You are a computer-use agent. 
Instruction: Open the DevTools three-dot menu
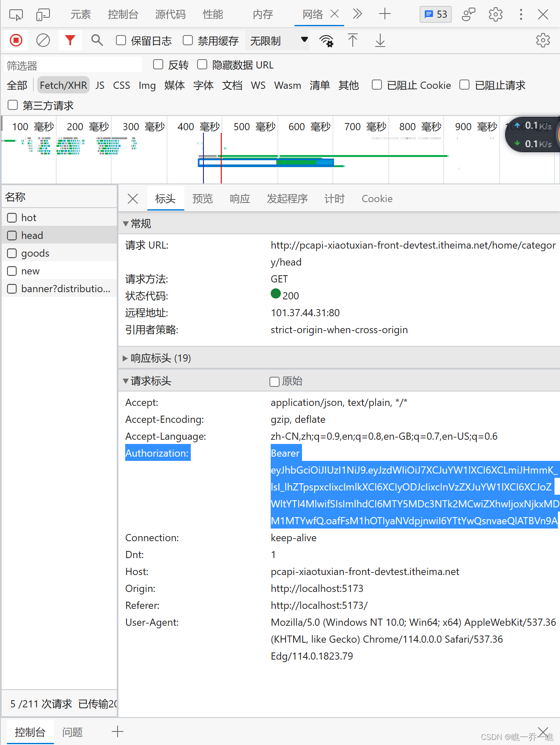click(x=521, y=15)
